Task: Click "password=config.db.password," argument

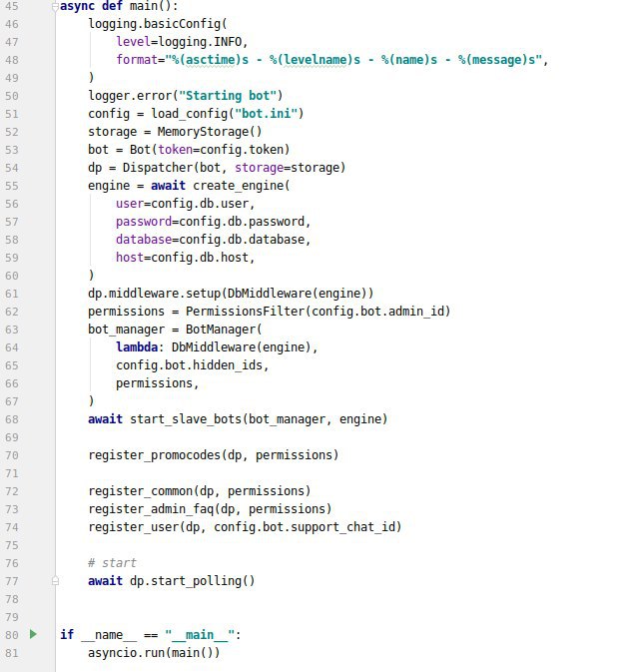Action: click(213, 222)
